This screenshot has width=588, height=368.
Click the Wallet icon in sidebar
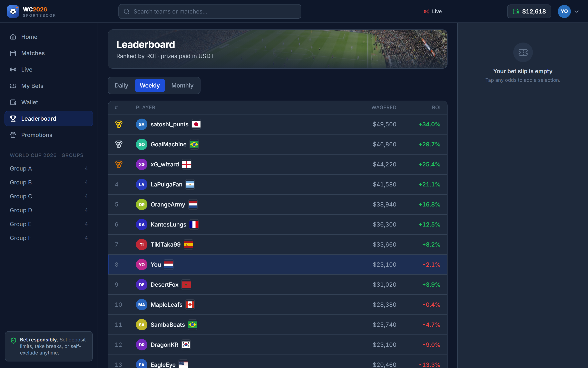13,102
